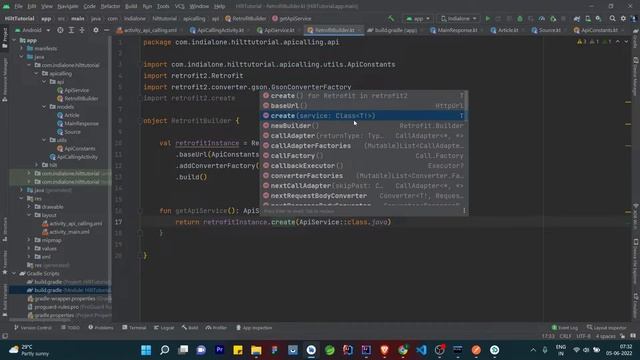The width and height of the screenshot is (640, 360).
Task: Click Collapse All icon in Project panel
Action: (x=82, y=30)
